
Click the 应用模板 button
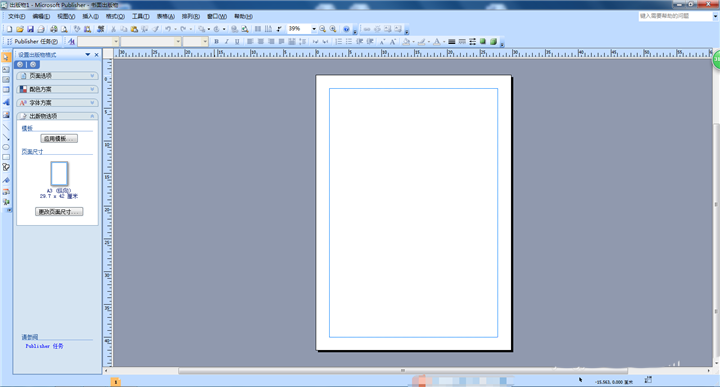pos(59,139)
